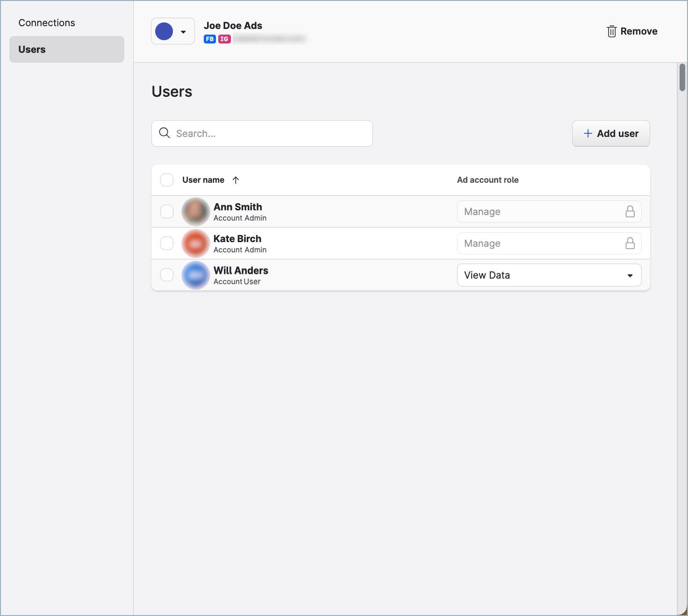Check the box next to Will Anders
The height and width of the screenshot is (616, 688).
[x=167, y=275]
